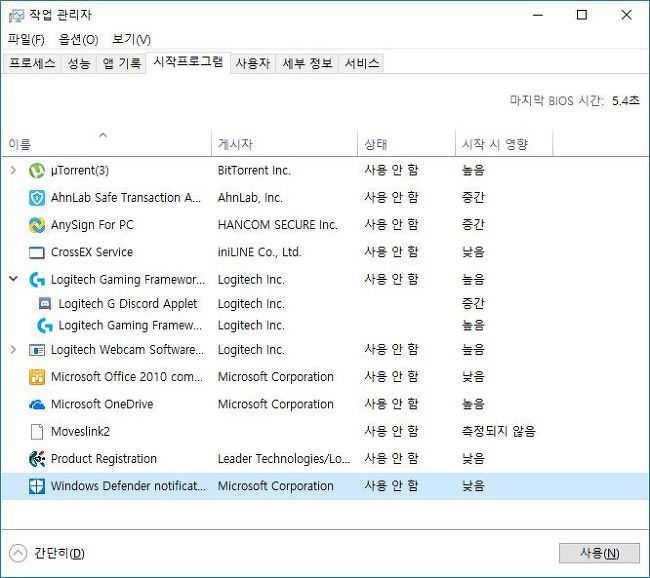This screenshot has width=650, height=578.
Task: Click the 사용(N) button
Action: (599, 553)
